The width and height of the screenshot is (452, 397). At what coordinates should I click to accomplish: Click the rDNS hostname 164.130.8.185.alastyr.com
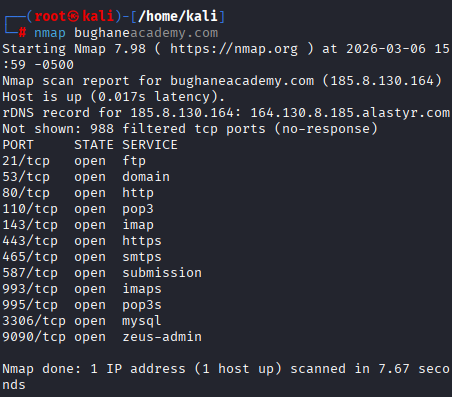[350, 113]
